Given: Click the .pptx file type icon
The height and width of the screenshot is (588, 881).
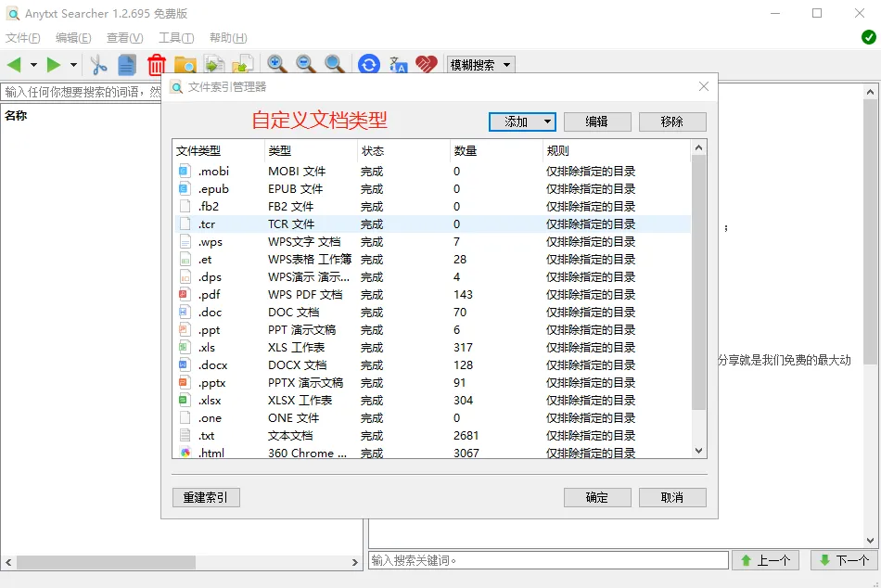Looking at the screenshot, I should 185,382.
